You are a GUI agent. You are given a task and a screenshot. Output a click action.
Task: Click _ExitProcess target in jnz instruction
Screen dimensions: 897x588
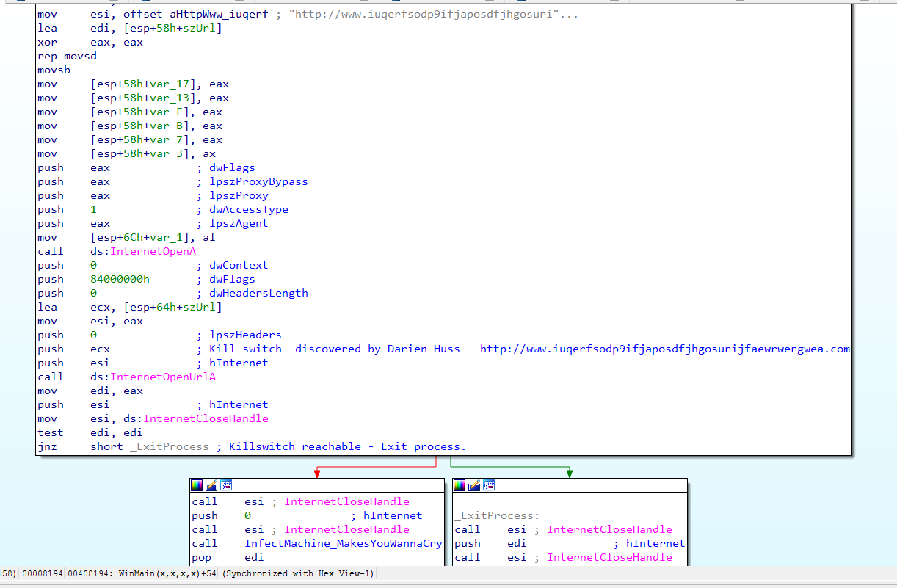[168, 446]
